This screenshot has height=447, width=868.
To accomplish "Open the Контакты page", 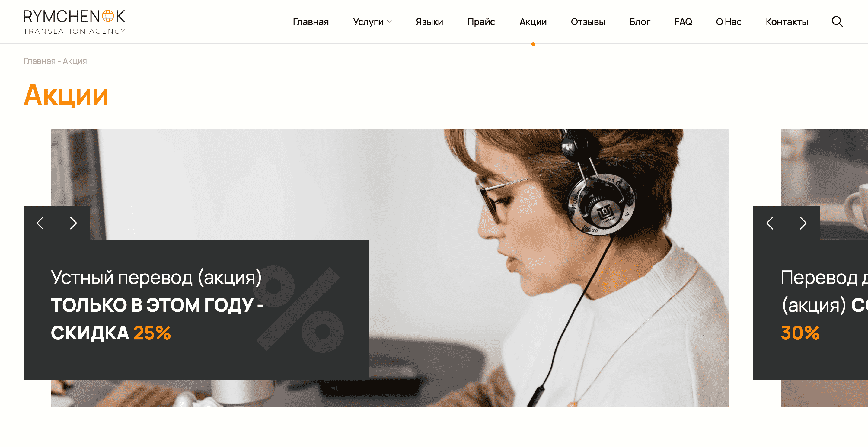I will click(x=787, y=22).
